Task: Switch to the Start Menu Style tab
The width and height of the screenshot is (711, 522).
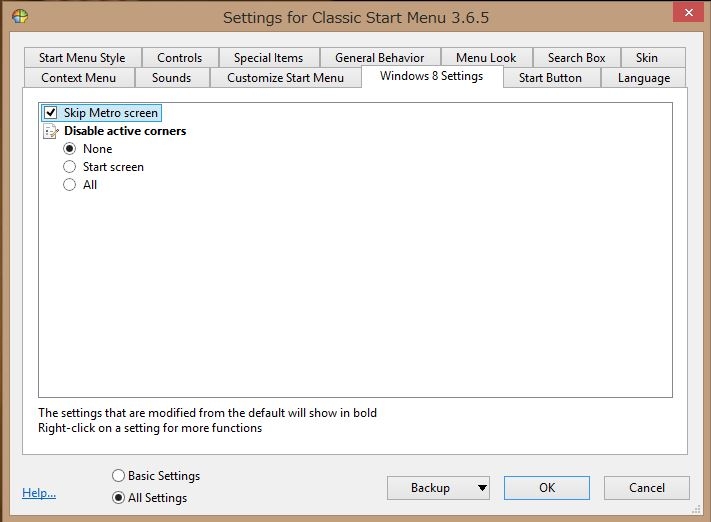Action: tap(83, 58)
